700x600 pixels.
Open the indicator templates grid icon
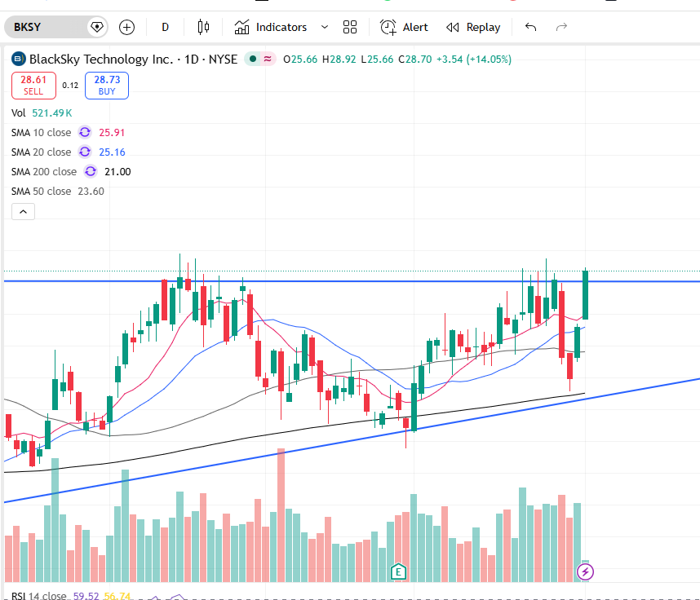pyautogui.click(x=350, y=27)
